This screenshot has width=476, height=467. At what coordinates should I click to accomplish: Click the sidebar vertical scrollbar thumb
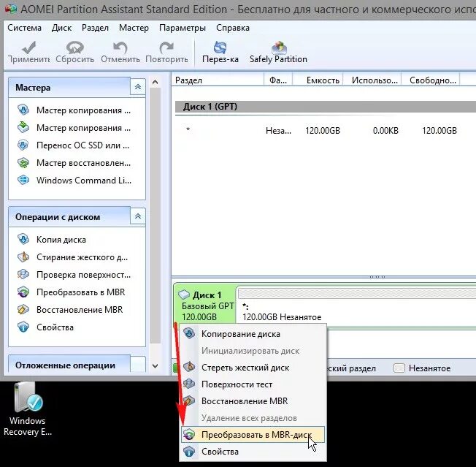point(155,216)
